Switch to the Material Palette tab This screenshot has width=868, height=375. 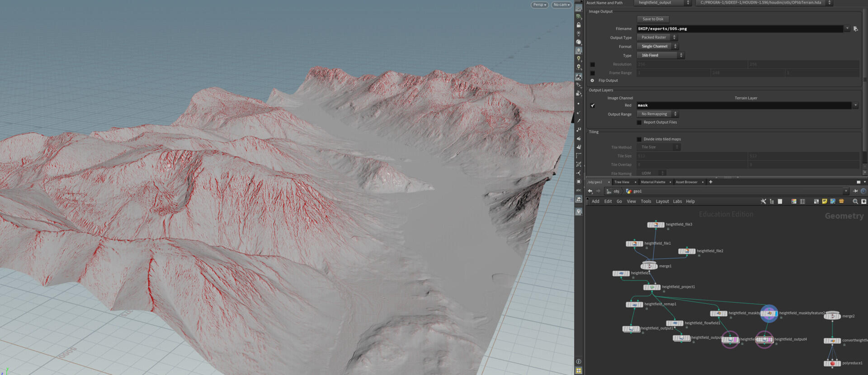click(x=653, y=182)
